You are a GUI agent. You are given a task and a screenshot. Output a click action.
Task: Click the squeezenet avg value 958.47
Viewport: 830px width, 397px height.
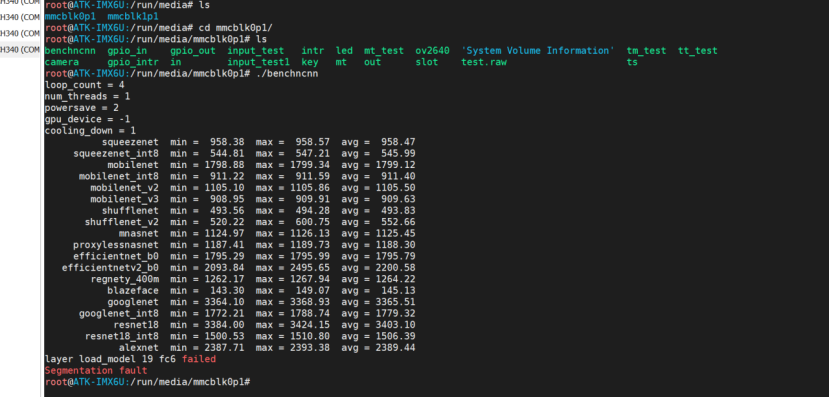point(398,142)
